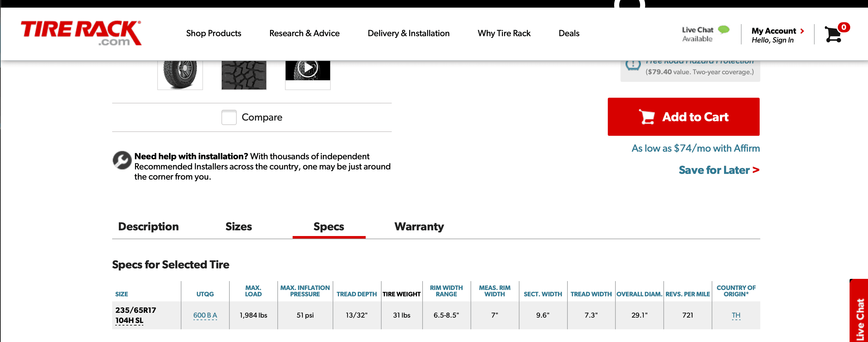The height and width of the screenshot is (342, 868).
Task: Select the tread pattern thumbnail
Action: coord(244,75)
